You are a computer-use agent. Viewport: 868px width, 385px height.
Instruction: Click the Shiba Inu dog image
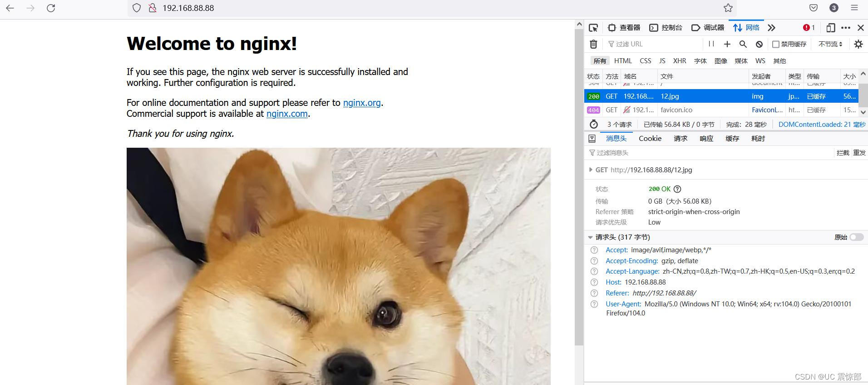339,266
